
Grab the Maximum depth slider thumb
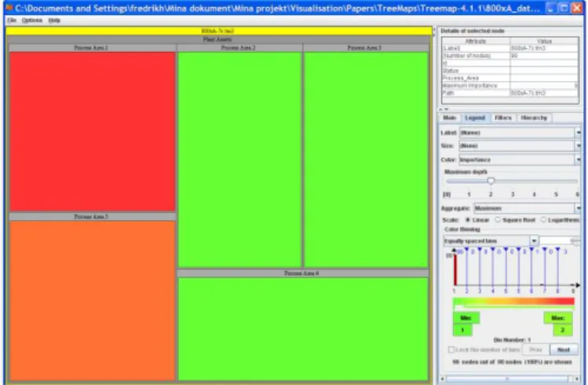pyautogui.click(x=491, y=181)
